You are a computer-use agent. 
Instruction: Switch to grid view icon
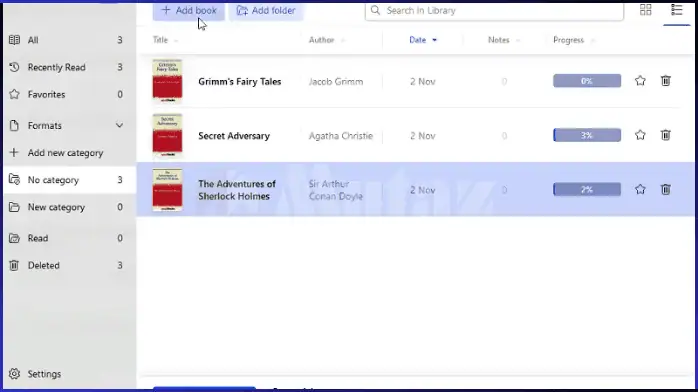point(645,10)
